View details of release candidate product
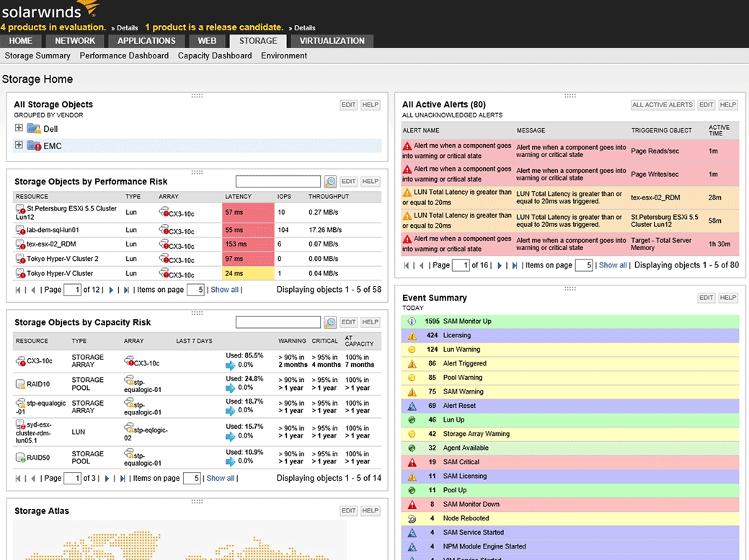Image resolution: width=749 pixels, height=560 pixels. 302,28
